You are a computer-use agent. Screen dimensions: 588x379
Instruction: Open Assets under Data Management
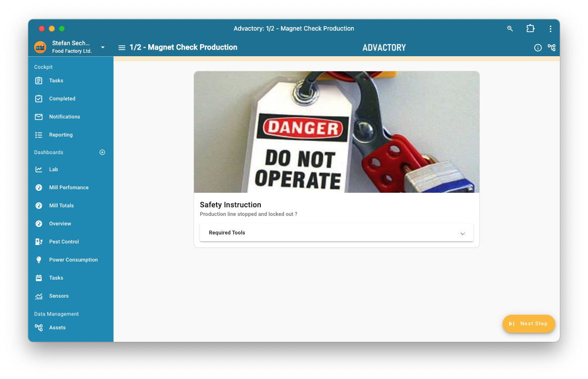point(57,328)
